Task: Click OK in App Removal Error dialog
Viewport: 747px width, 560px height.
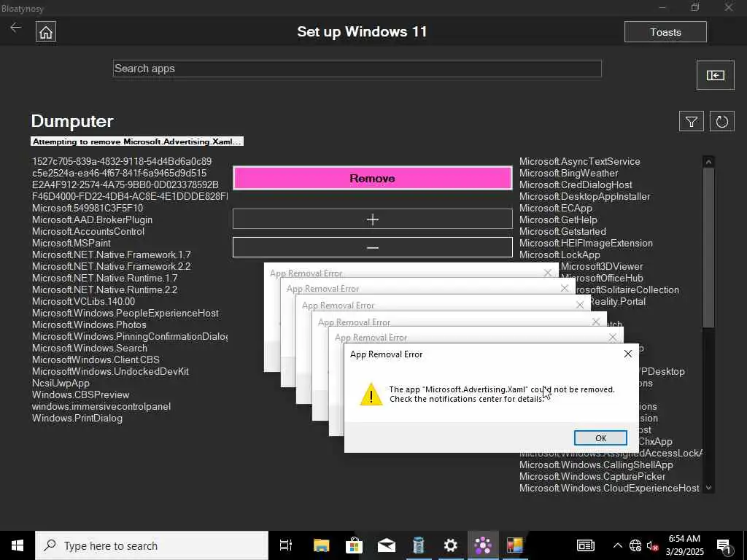Action: 600,438
